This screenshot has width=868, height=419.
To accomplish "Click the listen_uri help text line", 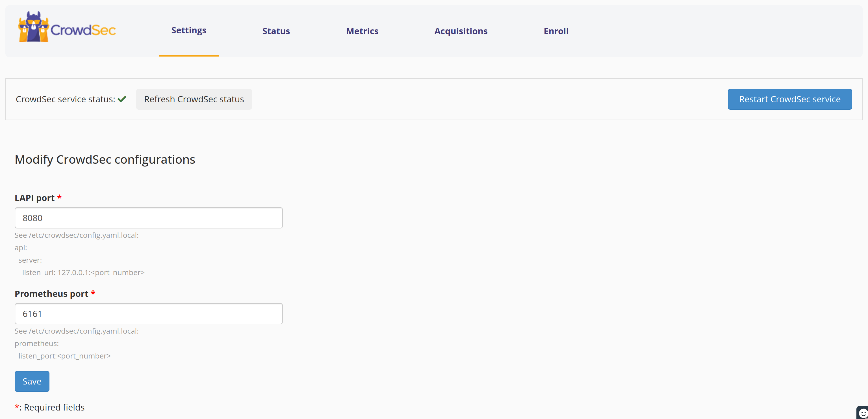I will click(83, 272).
